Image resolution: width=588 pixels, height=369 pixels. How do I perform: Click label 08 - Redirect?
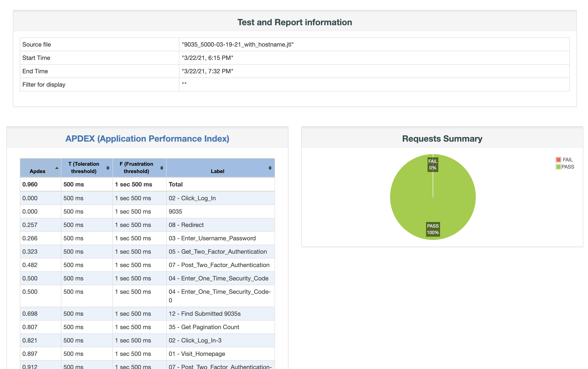186,225
